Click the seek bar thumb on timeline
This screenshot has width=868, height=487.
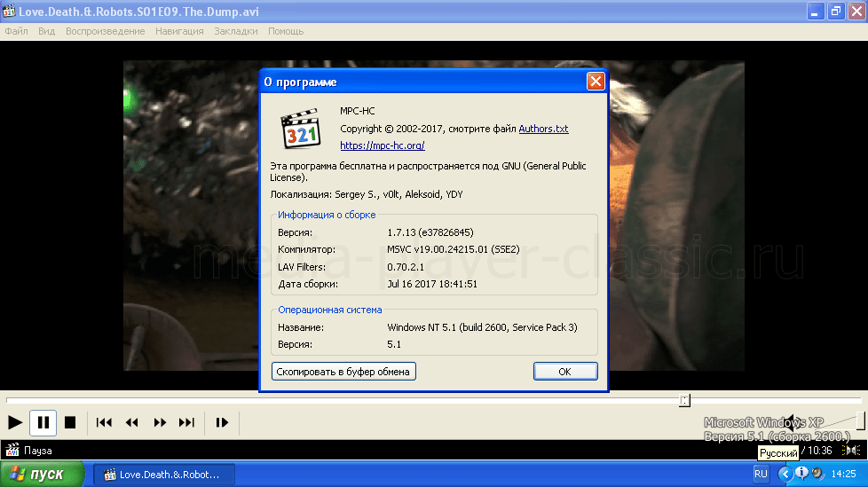coord(685,400)
